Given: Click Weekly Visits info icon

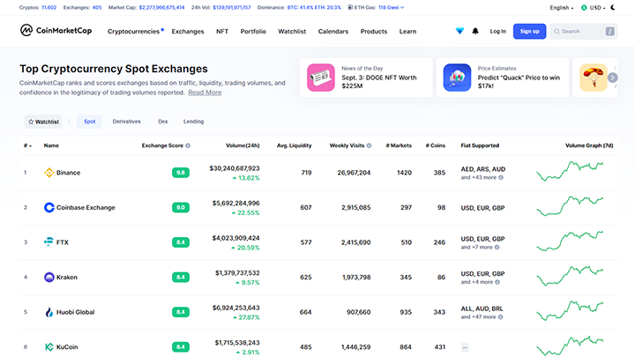Looking at the screenshot, I should pyautogui.click(x=369, y=145).
